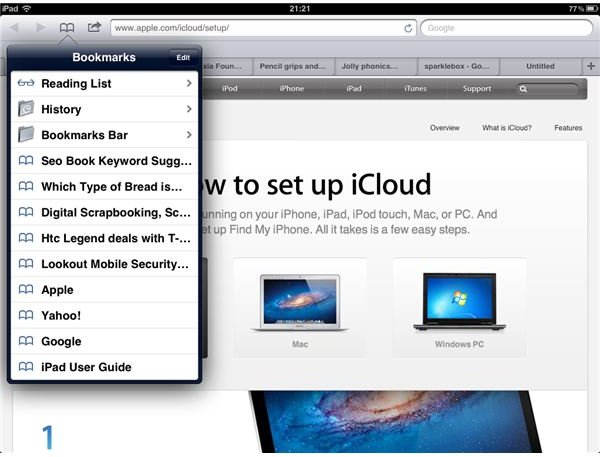Open the Bookmarks Bar folder row
Screen dimensions: 600x457
point(104,135)
